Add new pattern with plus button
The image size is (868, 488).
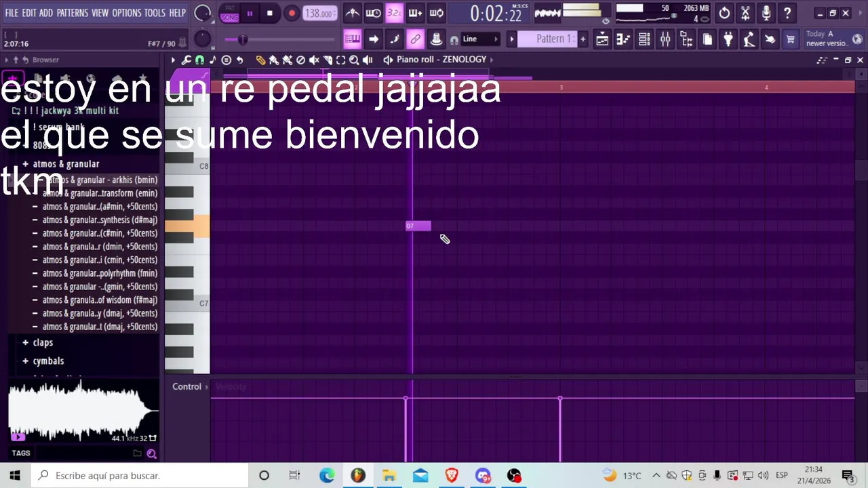[583, 39]
